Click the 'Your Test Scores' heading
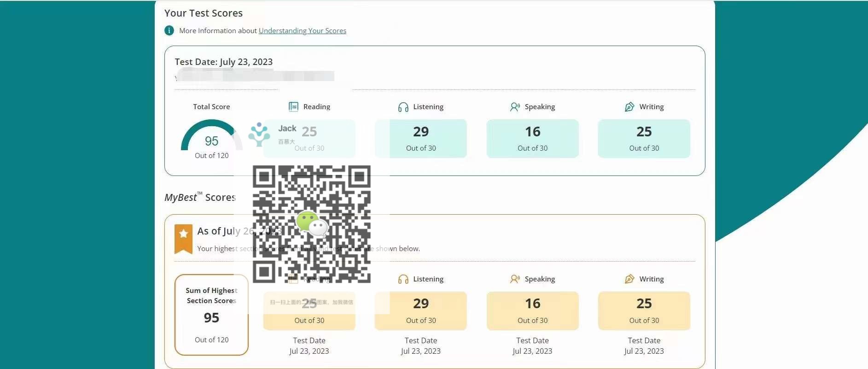 [204, 13]
